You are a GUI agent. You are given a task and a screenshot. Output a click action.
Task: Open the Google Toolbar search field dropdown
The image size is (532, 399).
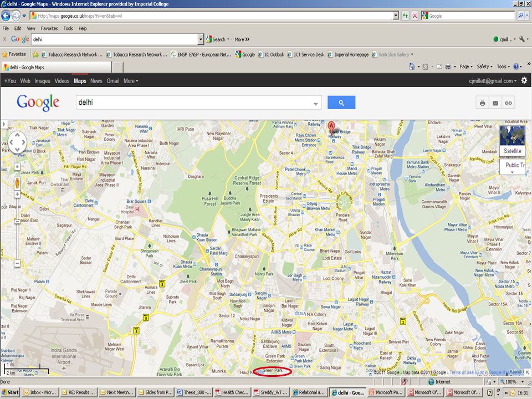tap(201, 39)
